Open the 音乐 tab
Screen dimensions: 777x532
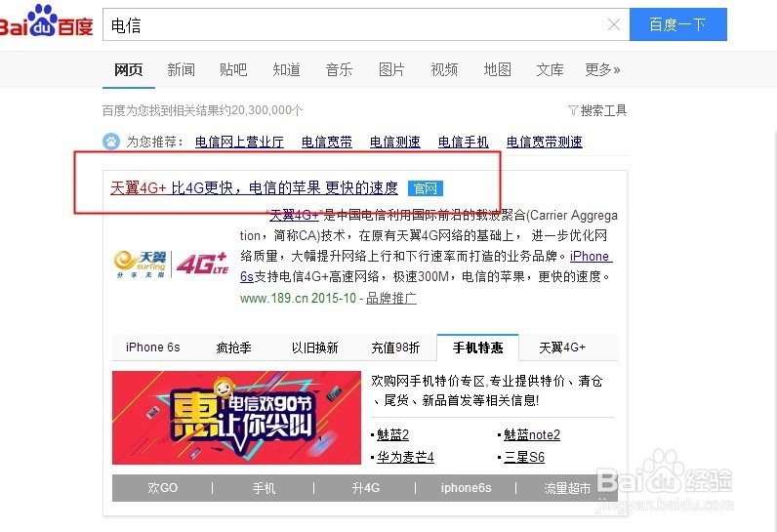(x=339, y=70)
